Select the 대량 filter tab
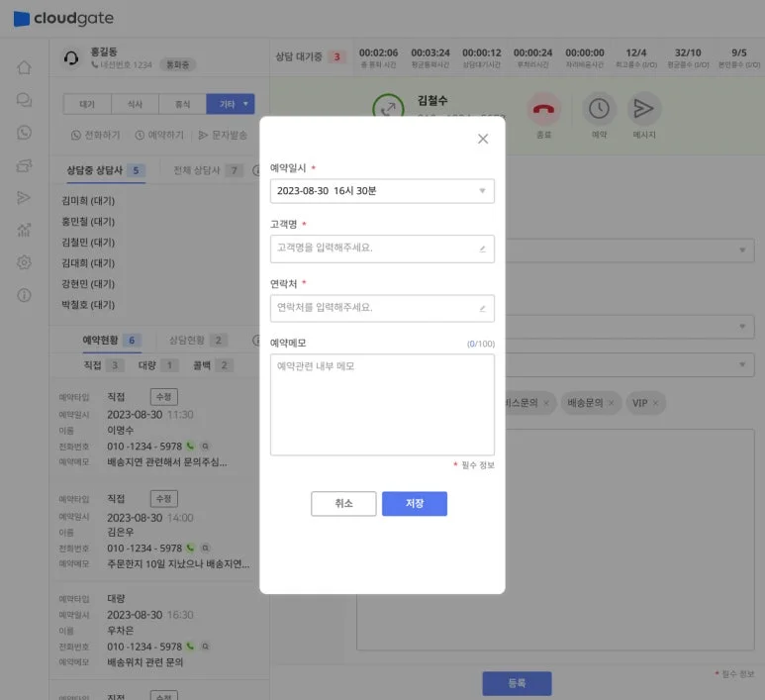The height and width of the screenshot is (700, 765). click(158, 365)
